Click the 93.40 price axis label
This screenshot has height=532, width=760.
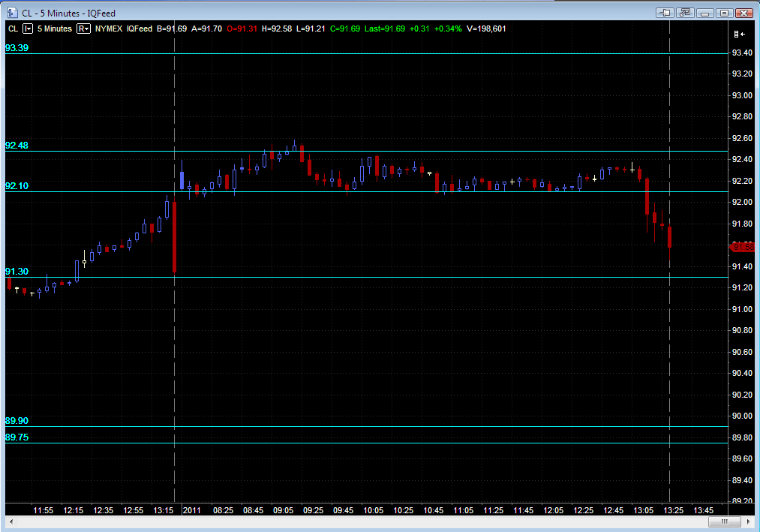coord(742,53)
